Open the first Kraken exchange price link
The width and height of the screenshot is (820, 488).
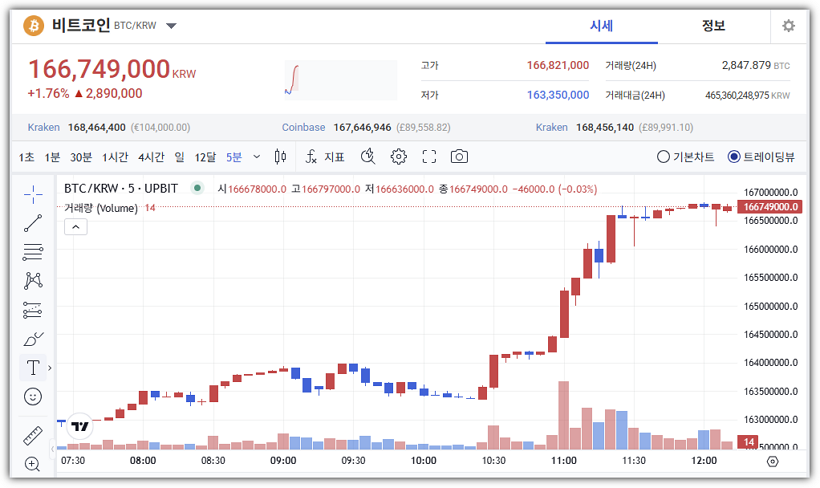[109, 128]
